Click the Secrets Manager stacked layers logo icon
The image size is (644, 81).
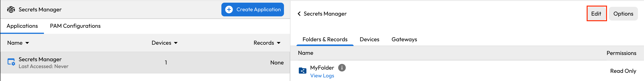11,10
